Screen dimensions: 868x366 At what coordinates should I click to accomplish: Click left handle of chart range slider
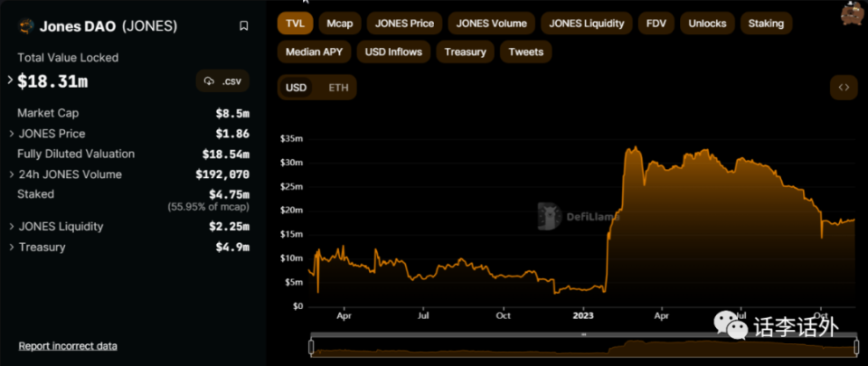coord(311,346)
